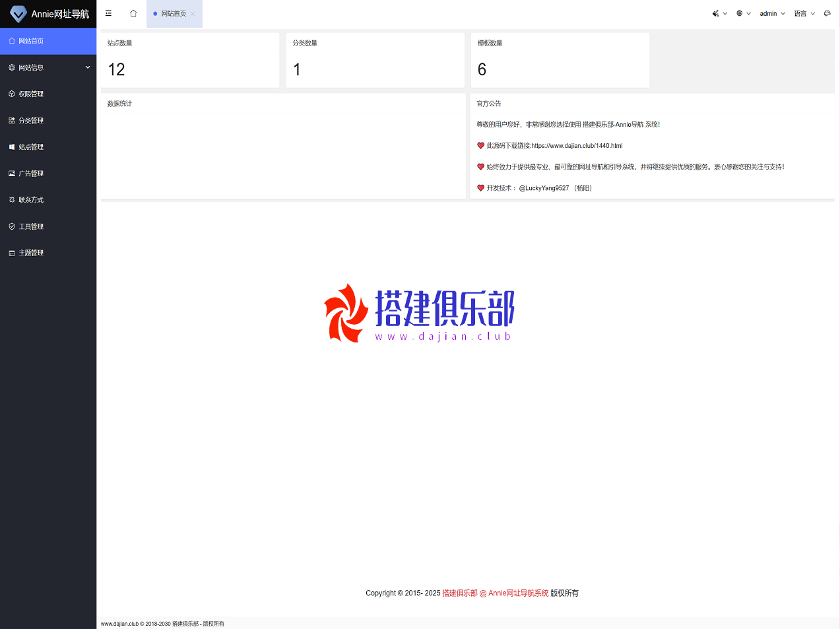The height and width of the screenshot is (629, 840).
Task: Click the site count value 12
Action: point(116,70)
